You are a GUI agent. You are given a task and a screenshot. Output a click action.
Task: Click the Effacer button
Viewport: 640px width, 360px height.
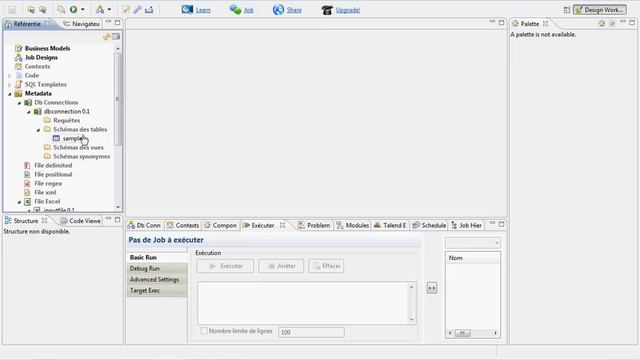point(326,266)
